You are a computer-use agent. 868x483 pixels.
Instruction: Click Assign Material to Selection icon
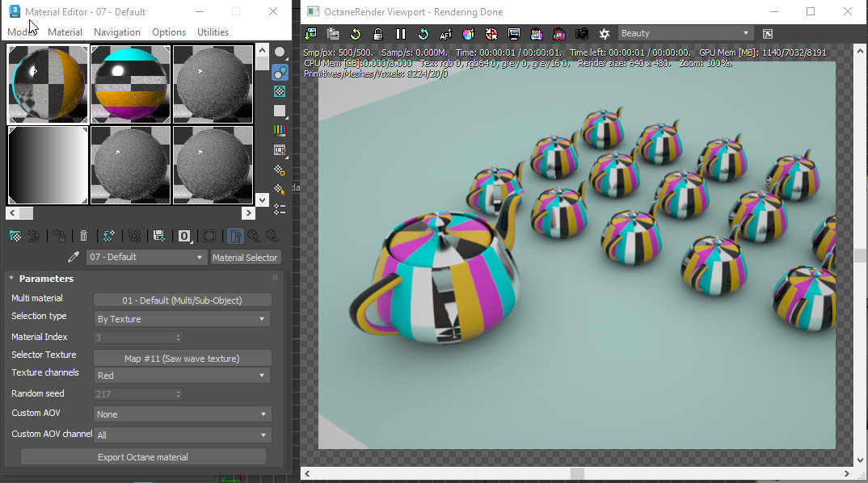click(x=59, y=236)
